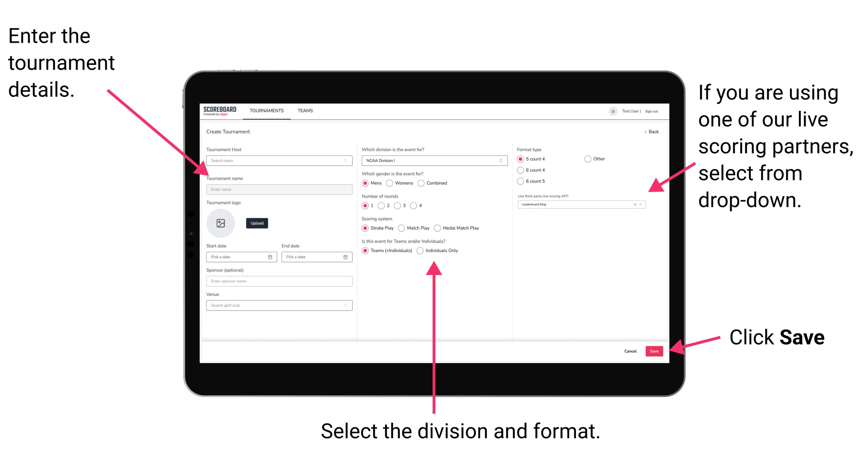
Task: Click the Upload tournament logo button
Action: (256, 223)
